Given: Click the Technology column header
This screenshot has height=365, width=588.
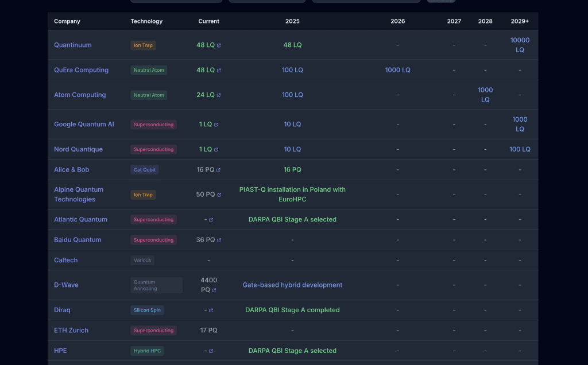Looking at the screenshot, I should tap(146, 21).
